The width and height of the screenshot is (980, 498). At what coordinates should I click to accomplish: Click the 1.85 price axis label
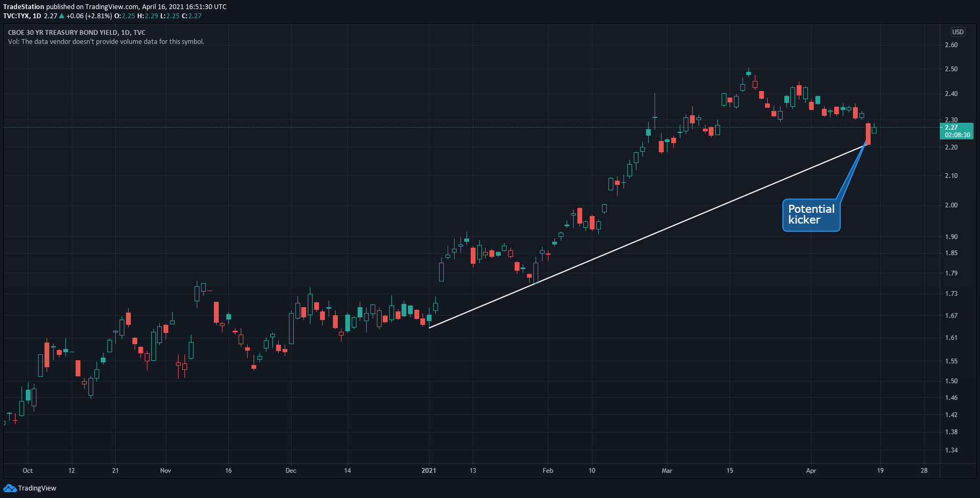(x=951, y=253)
